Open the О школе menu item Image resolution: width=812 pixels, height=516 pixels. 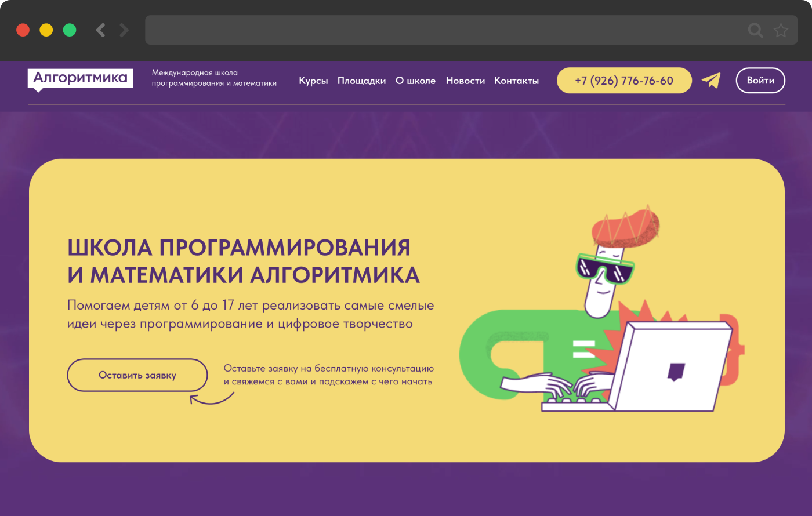click(x=415, y=81)
